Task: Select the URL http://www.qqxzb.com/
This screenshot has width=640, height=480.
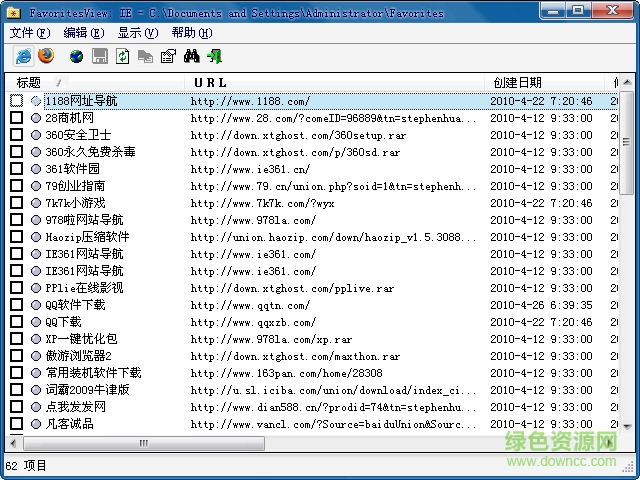Action: pyautogui.click(x=253, y=322)
